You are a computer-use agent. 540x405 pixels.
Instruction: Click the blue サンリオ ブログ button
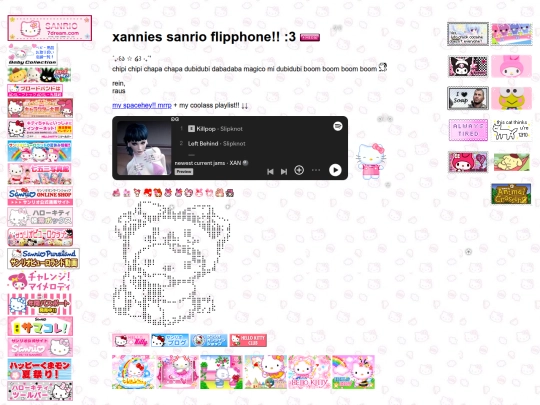170,340
